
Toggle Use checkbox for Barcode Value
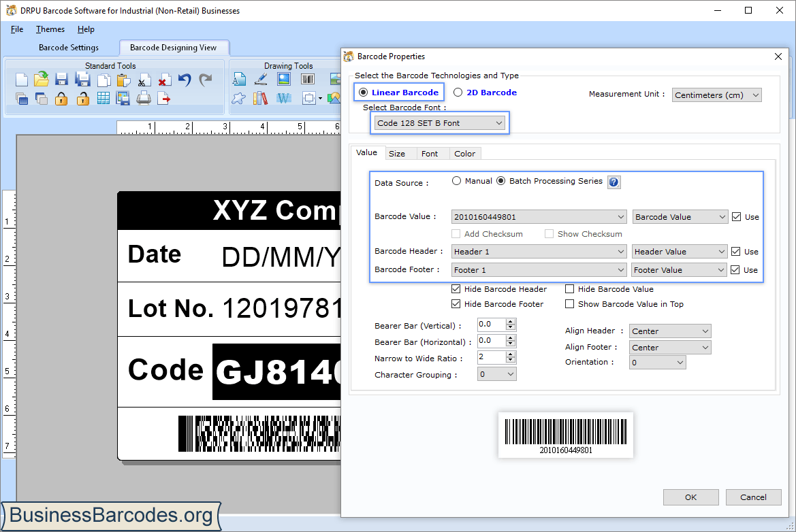[x=737, y=217]
